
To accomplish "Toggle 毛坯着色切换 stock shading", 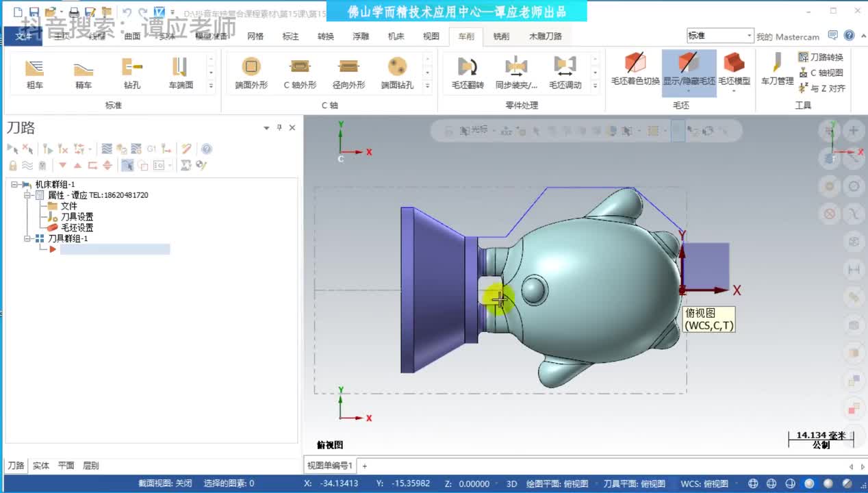I will tap(635, 69).
